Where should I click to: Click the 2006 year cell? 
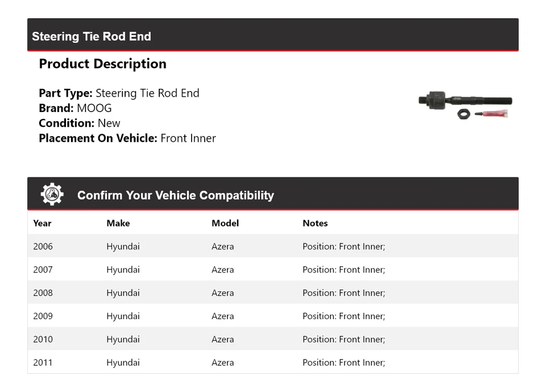tap(43, 246)
